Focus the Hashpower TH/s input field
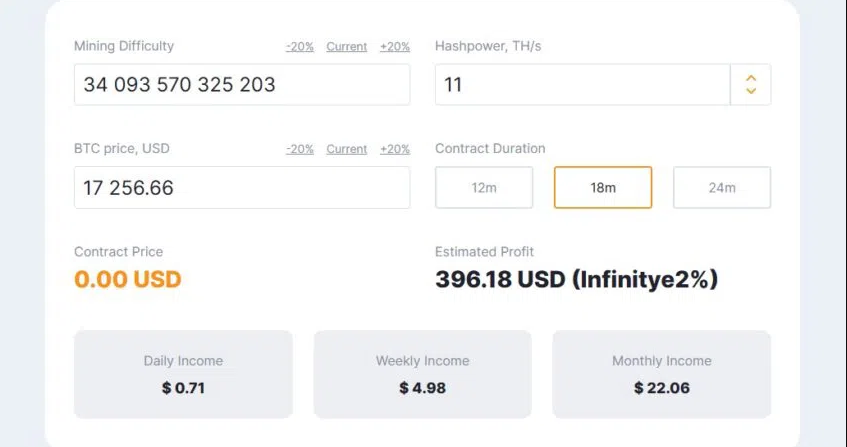Screen dimensions: 847x447 (x=582, y=85)
